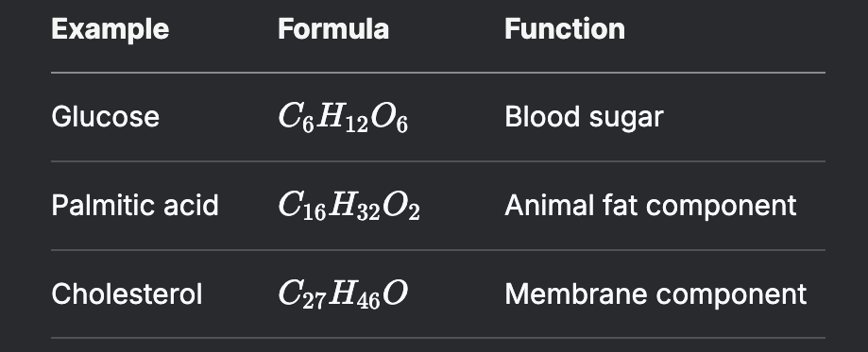Select the Blood sugar cell
This screenshot has height=352, width=868.
tap(584, 118)
